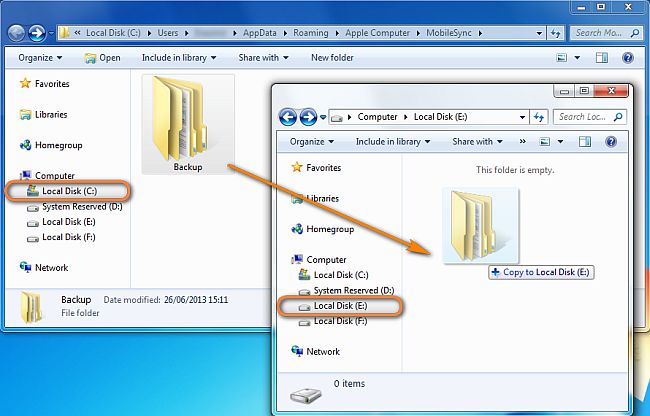Change view icon in the MobileSync window

(562, 58)
